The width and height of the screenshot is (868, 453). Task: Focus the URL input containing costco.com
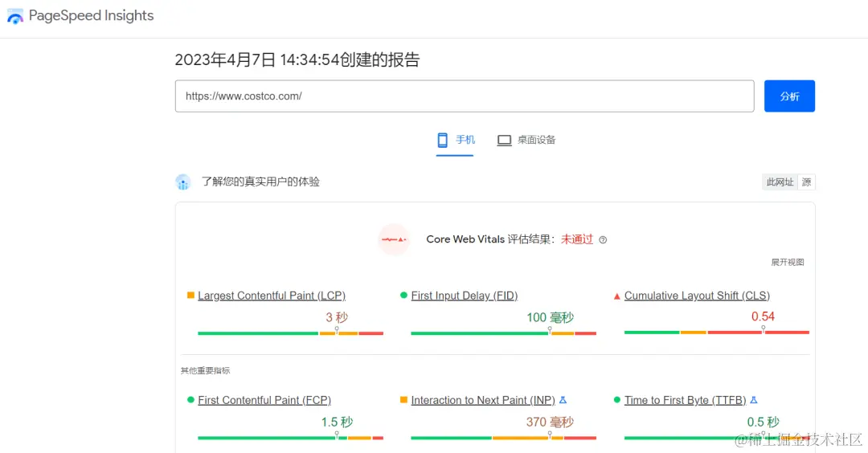pyautogui.click(x=465, y=96)
